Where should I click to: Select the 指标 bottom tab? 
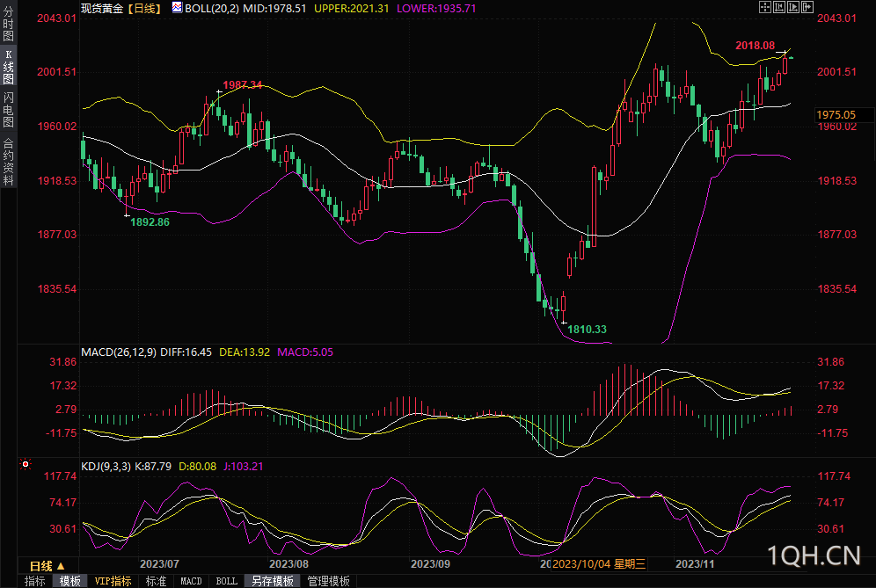pyautogui.click(x=34, y=581)
